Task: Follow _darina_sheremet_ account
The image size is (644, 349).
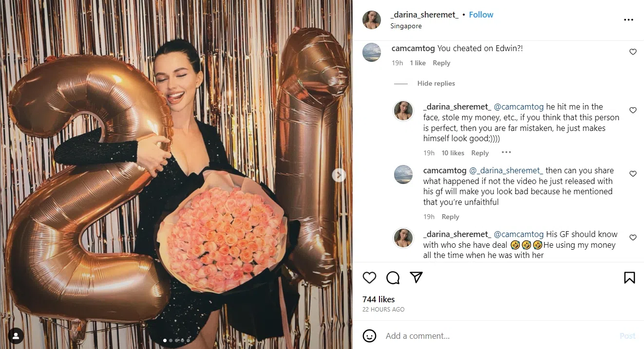Action: [x=481, y=15]
